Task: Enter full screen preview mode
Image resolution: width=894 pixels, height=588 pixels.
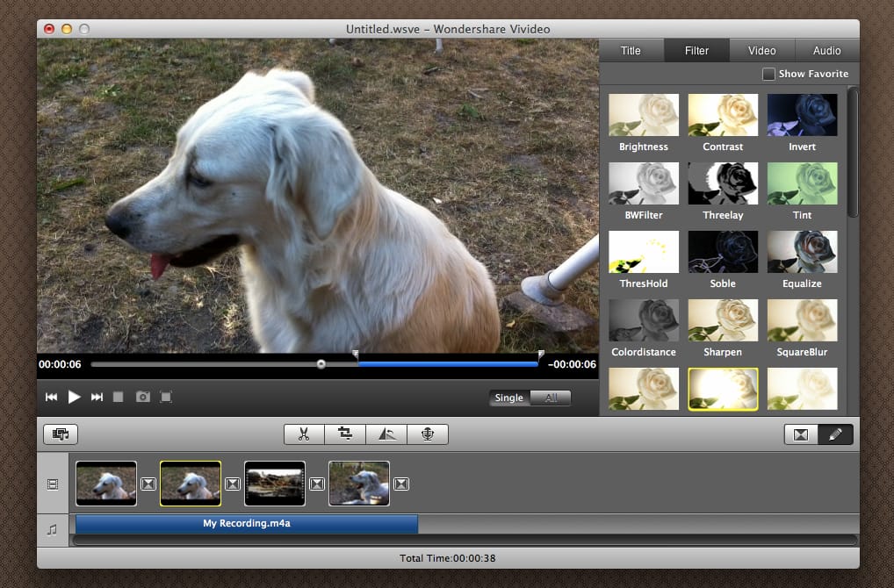Action: (x=166, y=398)
